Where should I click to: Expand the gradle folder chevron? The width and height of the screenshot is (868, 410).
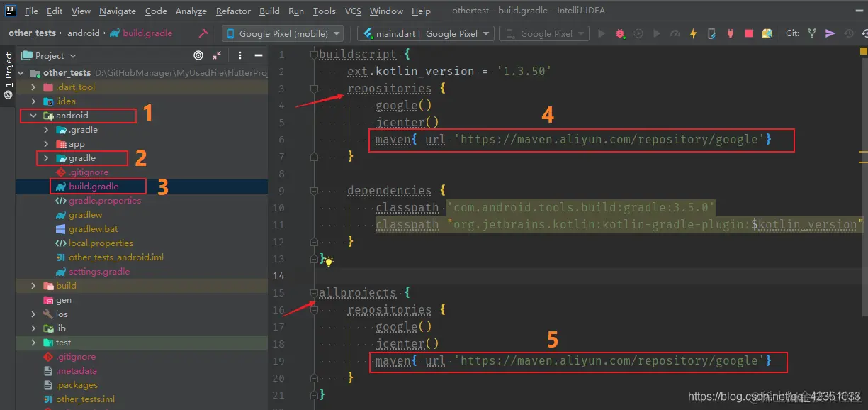point(46,158)
